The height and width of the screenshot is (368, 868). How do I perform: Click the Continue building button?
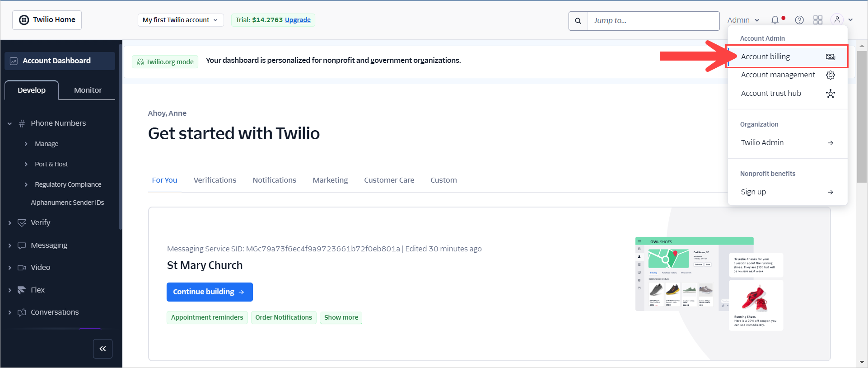(210, 292)
